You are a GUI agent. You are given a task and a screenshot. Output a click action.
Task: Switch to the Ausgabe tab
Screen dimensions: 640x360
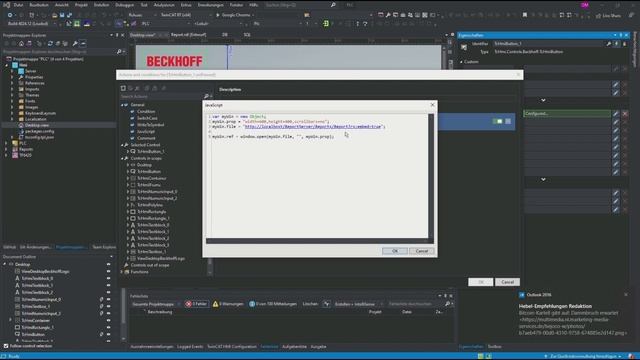pos(318,347)
